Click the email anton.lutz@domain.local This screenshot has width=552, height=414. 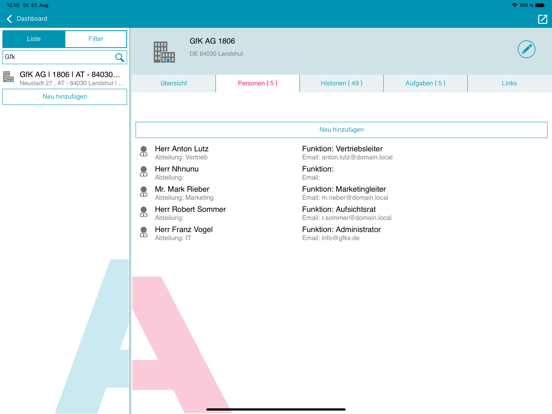click(357, 157)
